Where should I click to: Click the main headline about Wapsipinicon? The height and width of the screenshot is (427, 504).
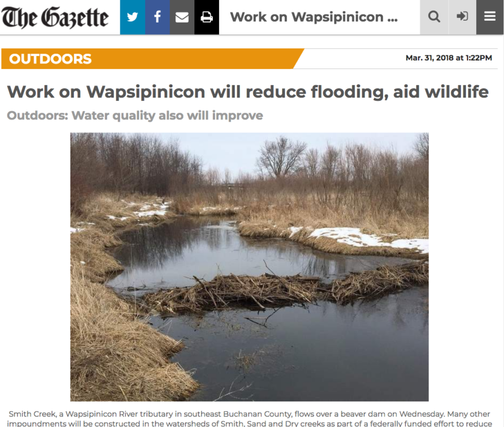(248, 92)
